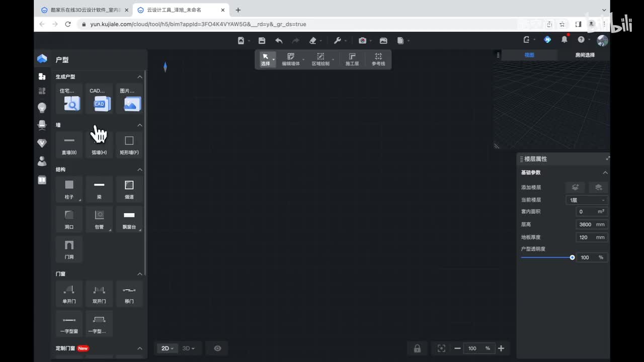Choose the 住宅 floor plan search card
The width and height of the screenshot is (644, 362).
pos(69,99)
